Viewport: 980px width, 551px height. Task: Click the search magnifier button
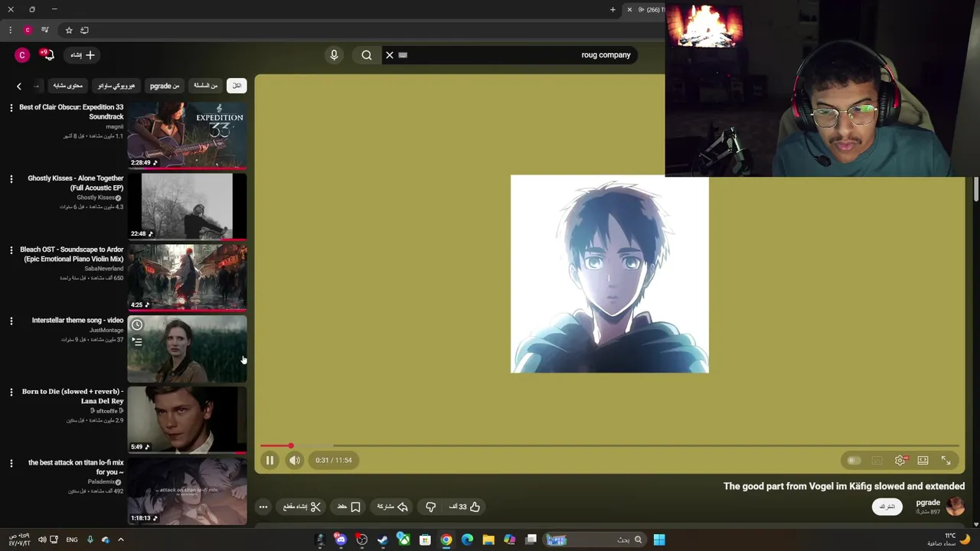coord(367,55)
